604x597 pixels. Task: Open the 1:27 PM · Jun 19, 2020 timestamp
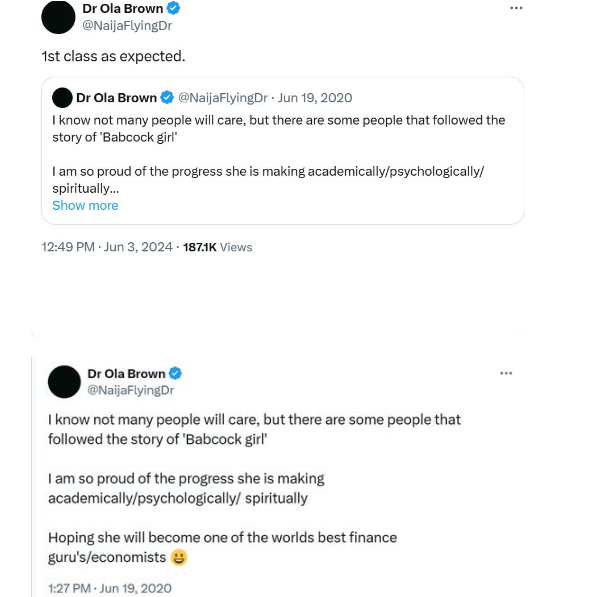(110, 588)
